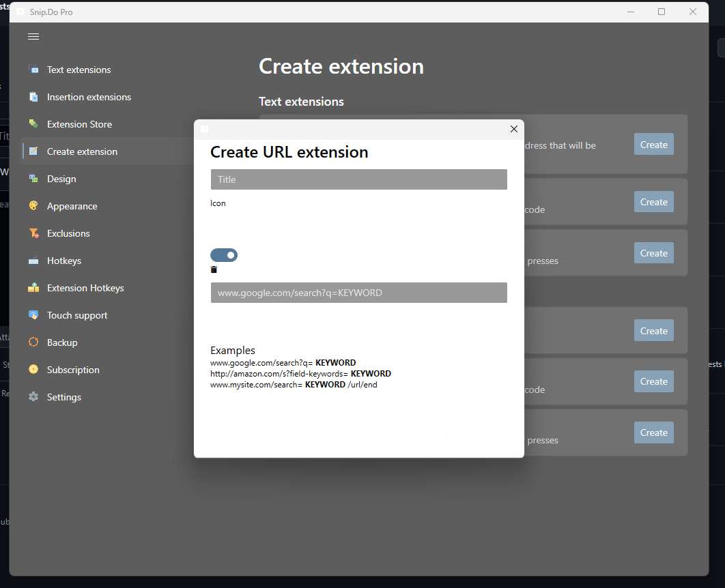Open the Backup sync icon

pyautogui.click(x=33, y=342)
